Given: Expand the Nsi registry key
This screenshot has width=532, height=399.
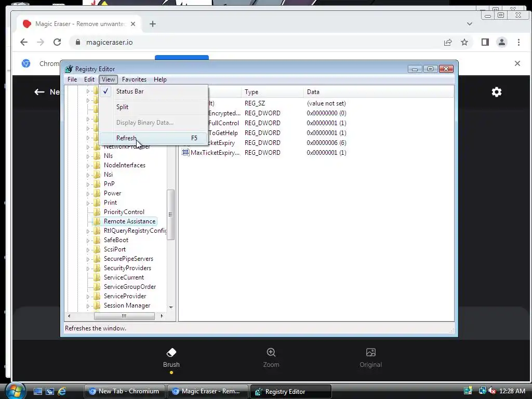Looking at the screenshot, I should pyautogui.click(x=88, y=175).
